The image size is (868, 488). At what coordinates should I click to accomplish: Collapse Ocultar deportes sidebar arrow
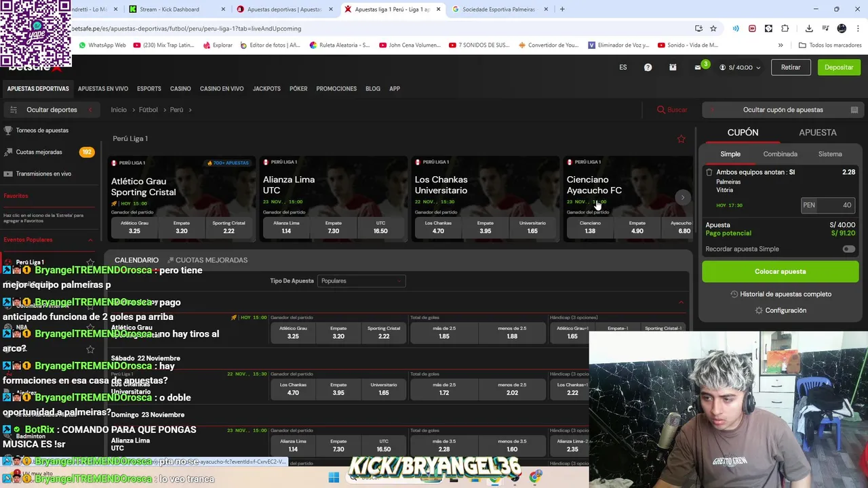90,110
